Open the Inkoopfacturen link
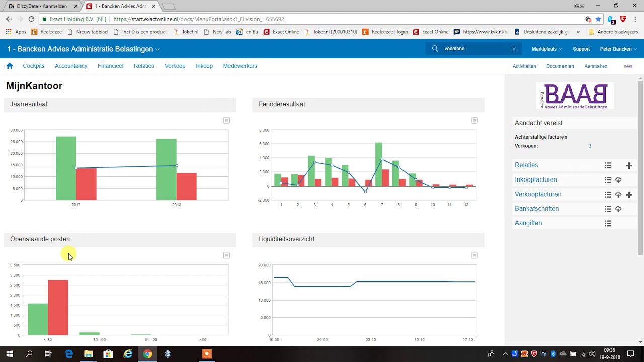Screen dimensions: 644x362 coord(536,180)
